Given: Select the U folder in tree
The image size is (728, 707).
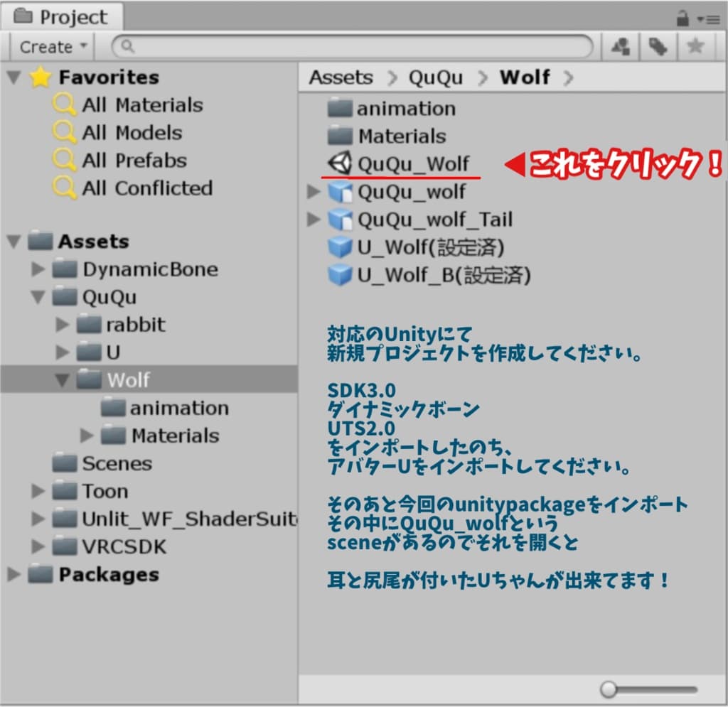Looking at the screenshot, I should pos(98,352).
